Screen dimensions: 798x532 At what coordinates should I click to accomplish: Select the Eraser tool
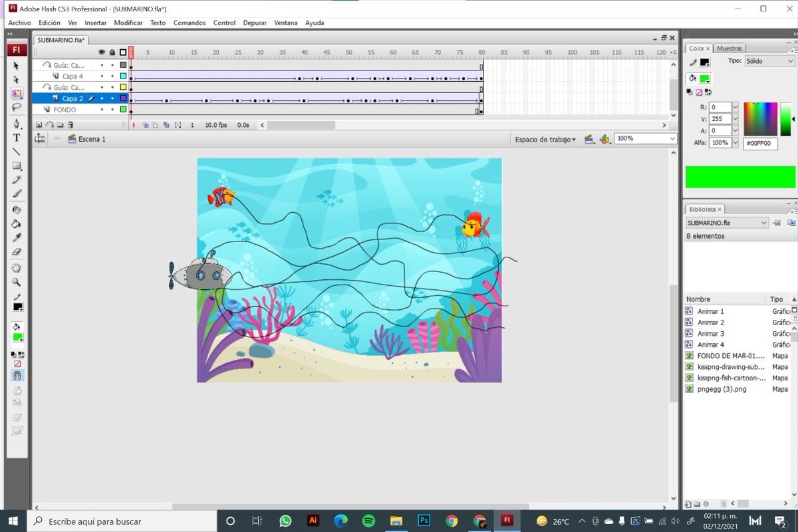point(17,252)
